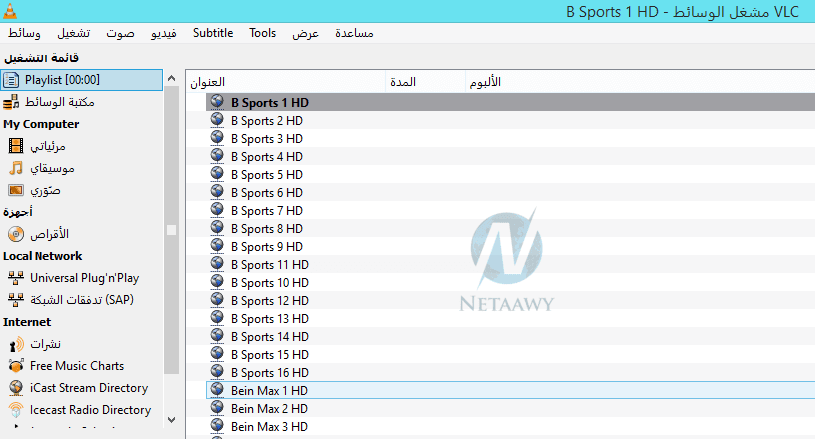815x439 pixels.
Task: Click the SAP network streams icon
Action: pyautogui.click(x=16, y=300)
